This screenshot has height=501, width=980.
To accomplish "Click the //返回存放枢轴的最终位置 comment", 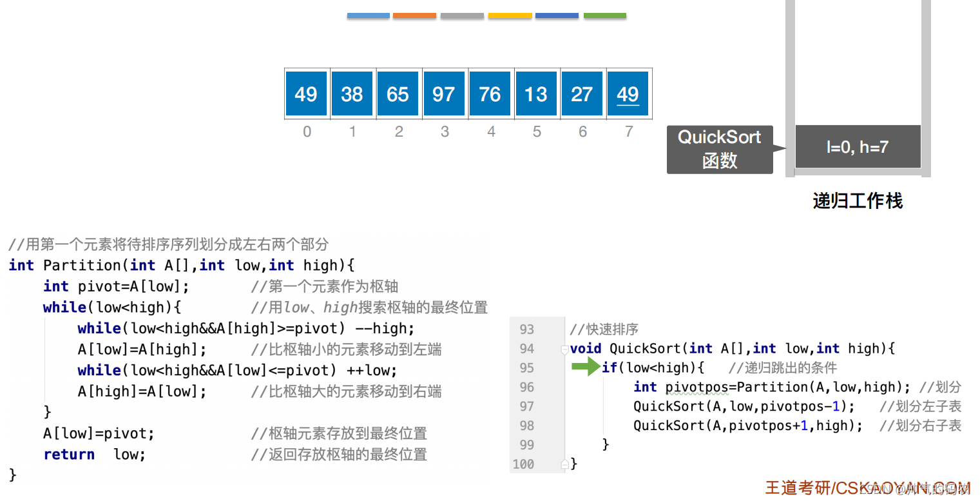I will (x=339, y=454).
